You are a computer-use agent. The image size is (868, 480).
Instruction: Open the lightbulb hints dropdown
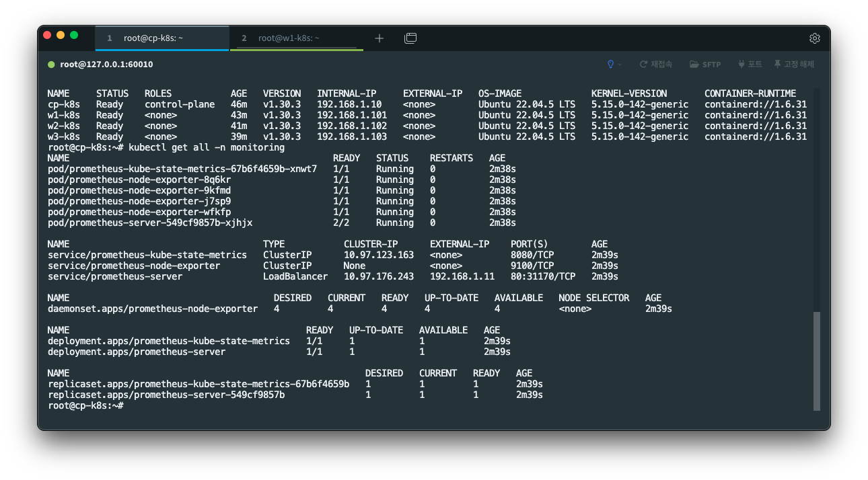click(x=614, y=65)
